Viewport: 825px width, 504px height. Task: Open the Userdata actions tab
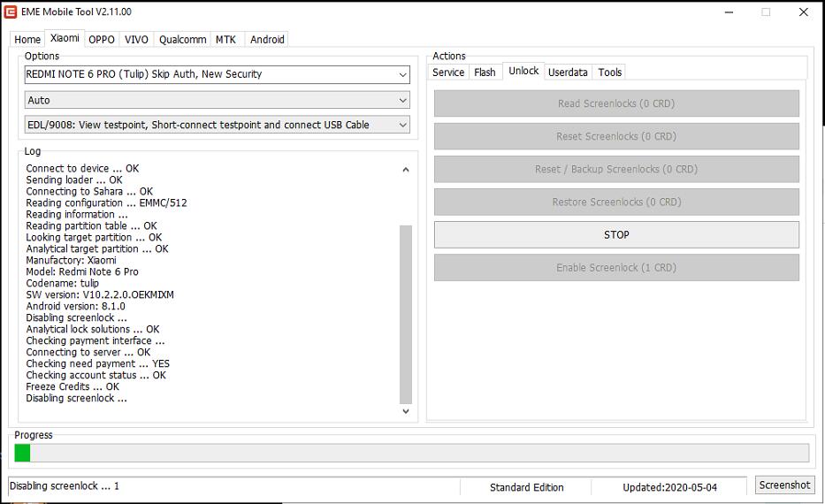[x=568, y=73]
